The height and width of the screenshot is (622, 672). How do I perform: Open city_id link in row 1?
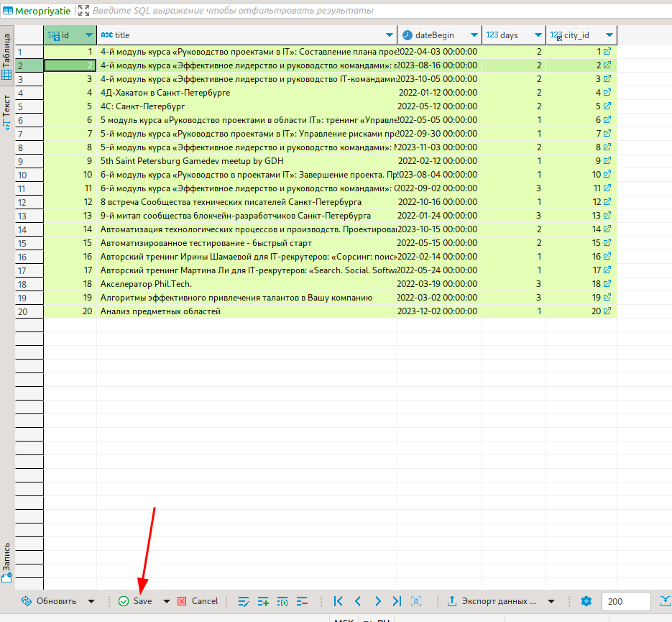[x=607, y=52]
